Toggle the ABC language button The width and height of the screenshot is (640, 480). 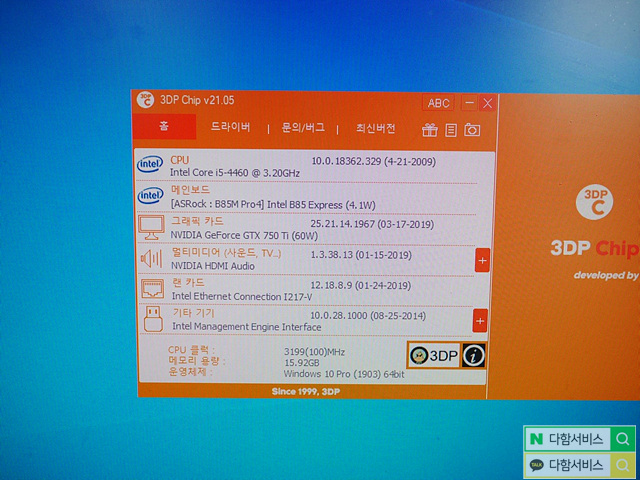(438, 103)
